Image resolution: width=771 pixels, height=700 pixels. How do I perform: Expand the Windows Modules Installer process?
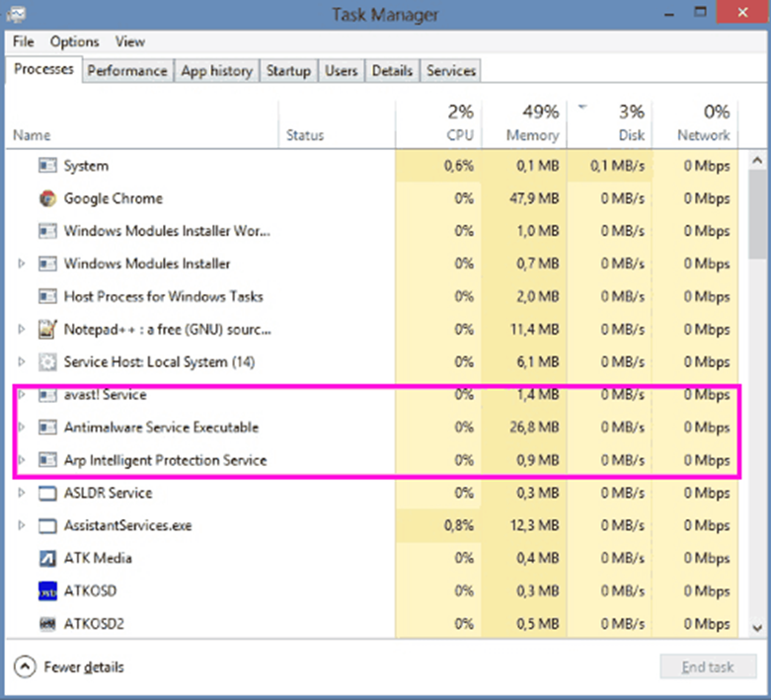tap(21, 264)
